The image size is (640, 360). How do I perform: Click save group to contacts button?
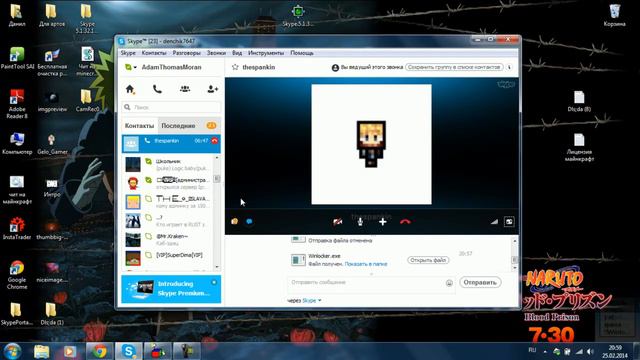point(454,67)
